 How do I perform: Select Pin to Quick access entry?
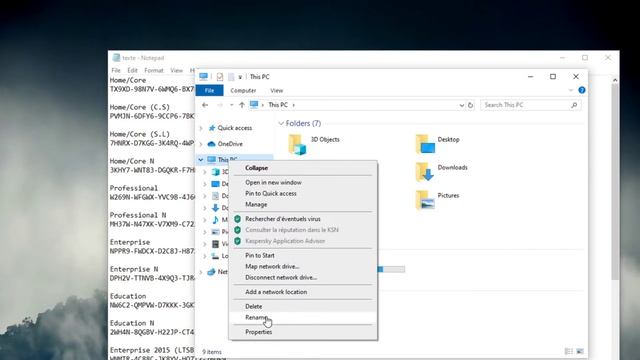(x=271, y=193)
